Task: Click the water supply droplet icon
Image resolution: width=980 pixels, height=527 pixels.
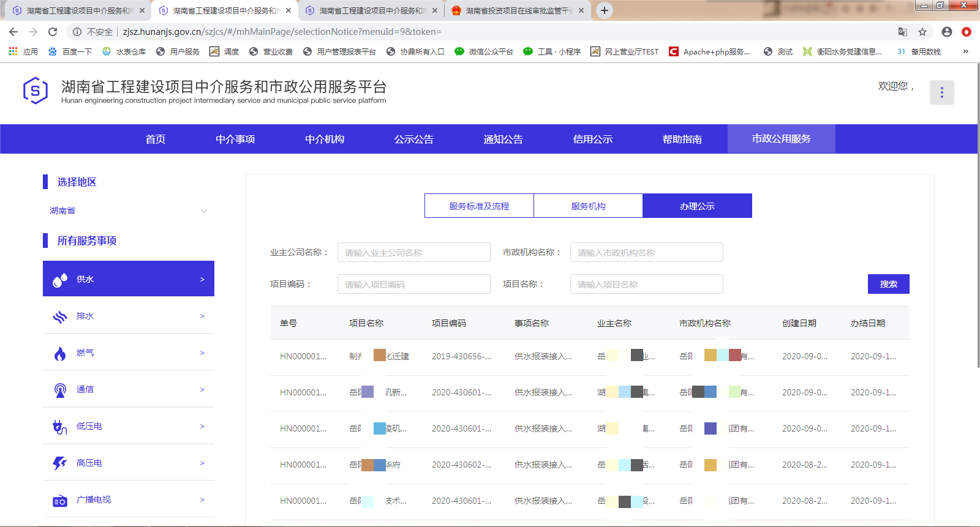Action: [60, 280]
